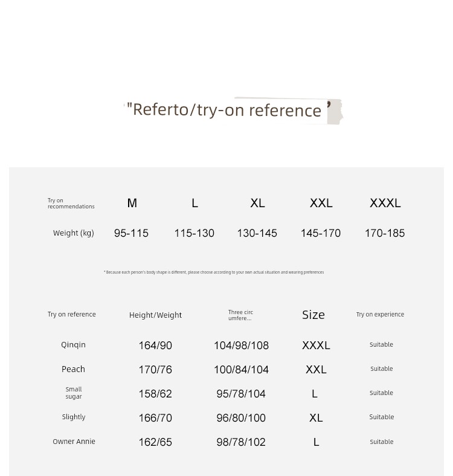453x476 pixels.
Task: Click the 170-185 weight range
Action: coord(384,233)
